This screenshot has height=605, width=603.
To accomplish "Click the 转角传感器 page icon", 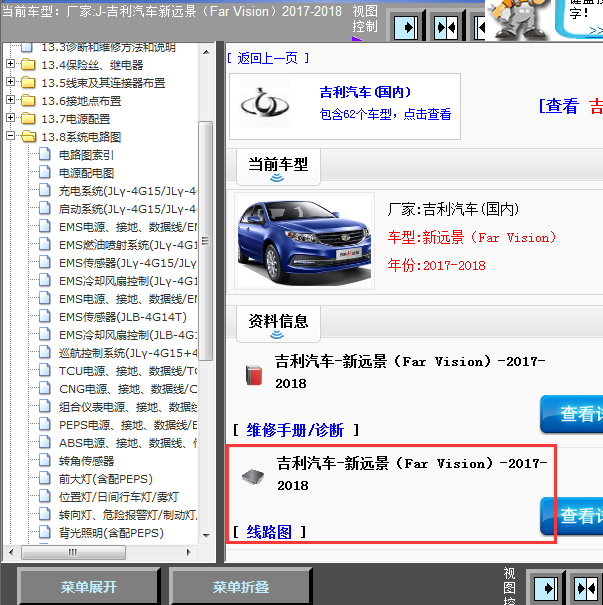I will pos(45,460).
